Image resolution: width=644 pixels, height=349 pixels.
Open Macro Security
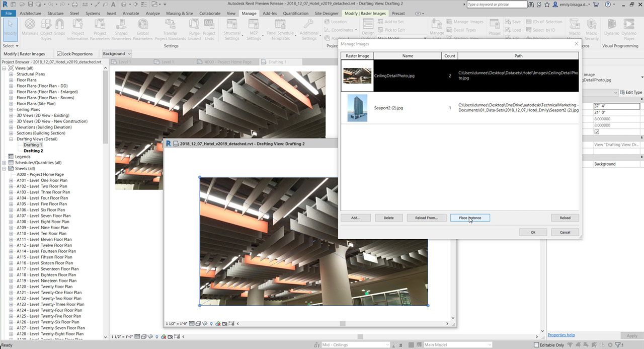[x=592, y=29]
